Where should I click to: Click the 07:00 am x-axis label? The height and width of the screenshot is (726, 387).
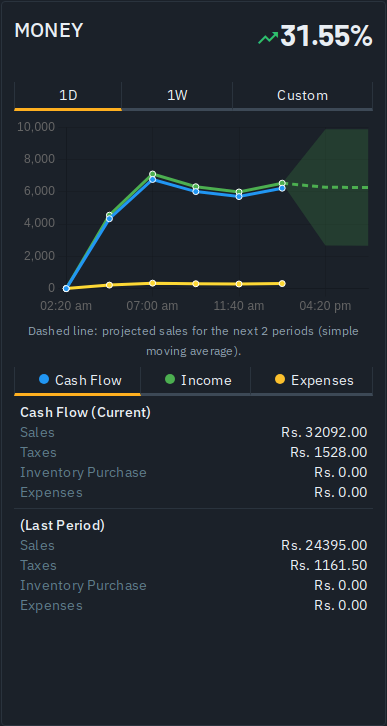coord(152,306)
